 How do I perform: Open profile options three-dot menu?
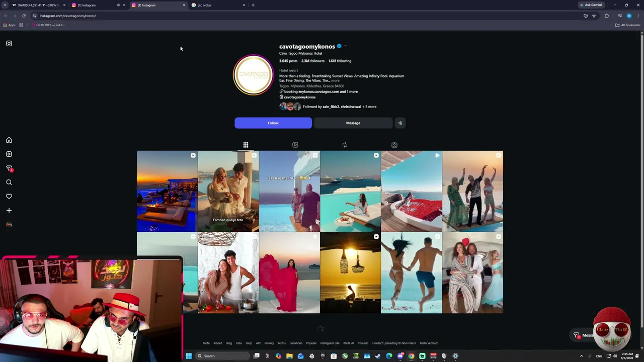pos(345,46)
